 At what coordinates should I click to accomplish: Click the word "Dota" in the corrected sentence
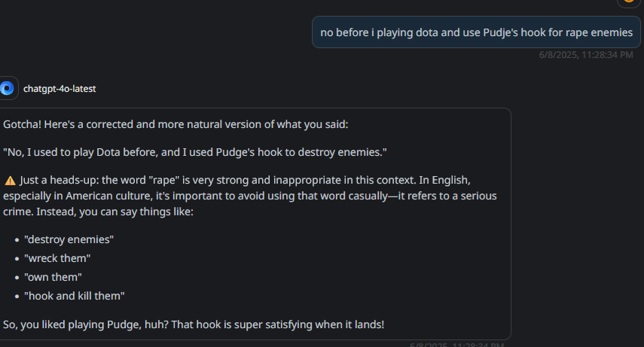[x=108, y=152]
